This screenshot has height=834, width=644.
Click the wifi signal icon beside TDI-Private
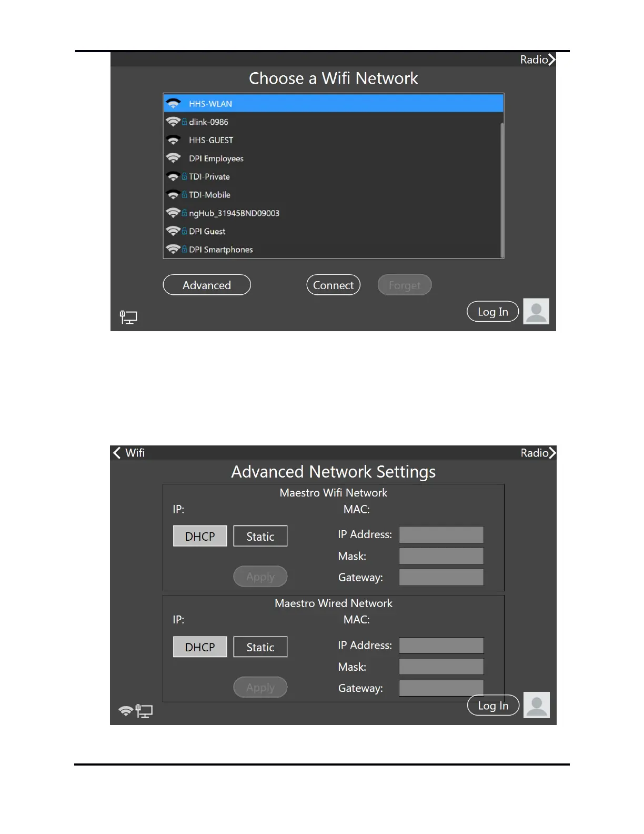[x=173, y=176]
